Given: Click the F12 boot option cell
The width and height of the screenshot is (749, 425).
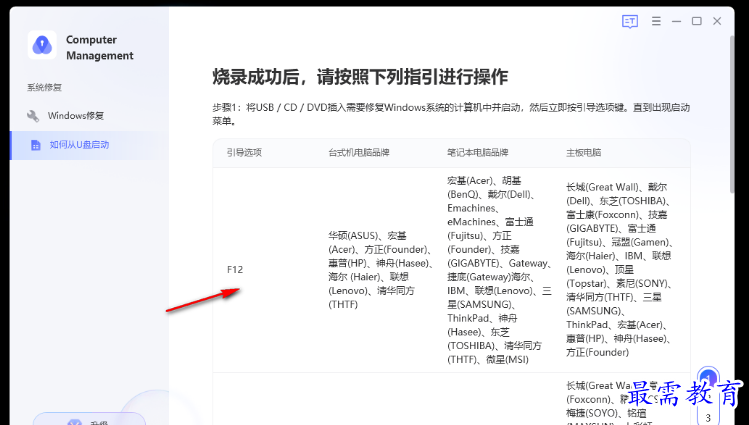Looking at the screenshot, I should click(x=235, y=270).
